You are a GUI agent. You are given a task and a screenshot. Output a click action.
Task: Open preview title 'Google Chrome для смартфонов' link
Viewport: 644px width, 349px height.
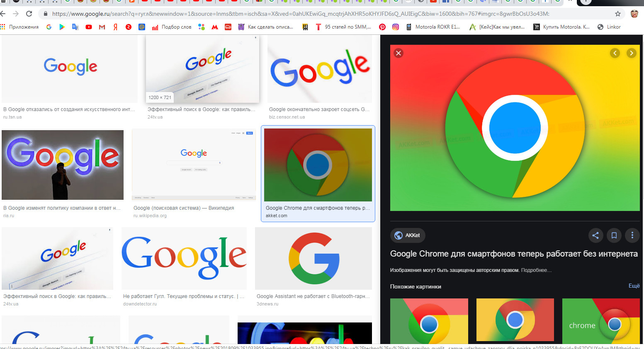click(514, 254)
